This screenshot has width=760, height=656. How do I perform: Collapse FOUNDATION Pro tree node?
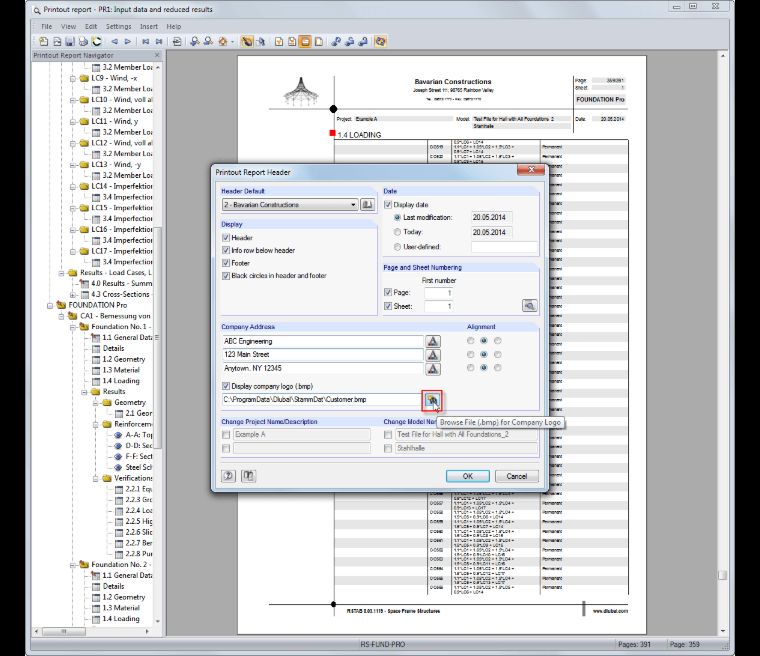[x=50, y=305]
